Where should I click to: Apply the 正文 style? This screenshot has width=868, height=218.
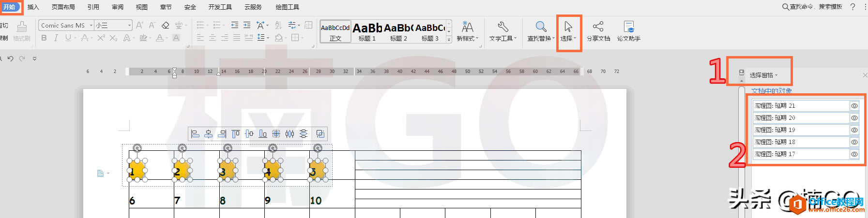pos(335,32)
